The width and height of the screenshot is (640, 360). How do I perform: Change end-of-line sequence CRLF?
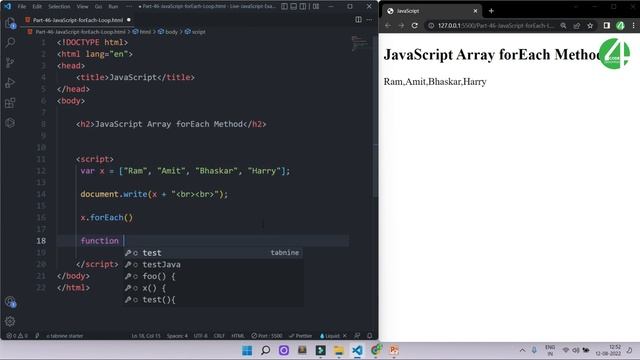219,336
